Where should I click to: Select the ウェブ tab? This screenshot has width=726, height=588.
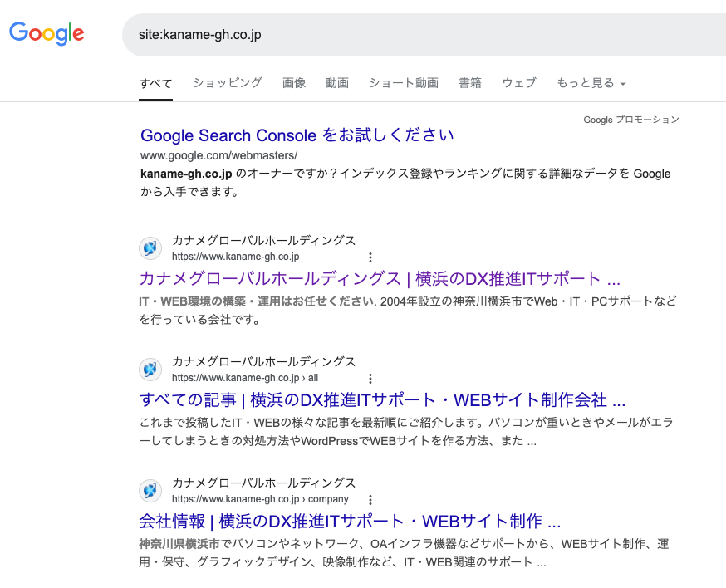[x=519, y=83]
